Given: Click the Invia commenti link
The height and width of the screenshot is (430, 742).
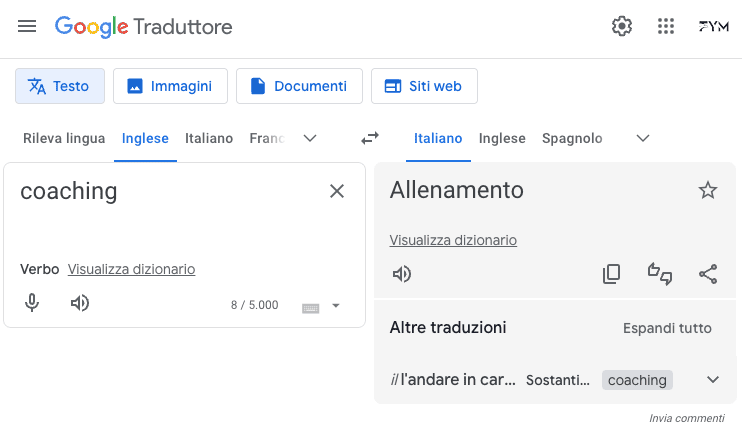Looking at the screenshot, I should (687, 418).
